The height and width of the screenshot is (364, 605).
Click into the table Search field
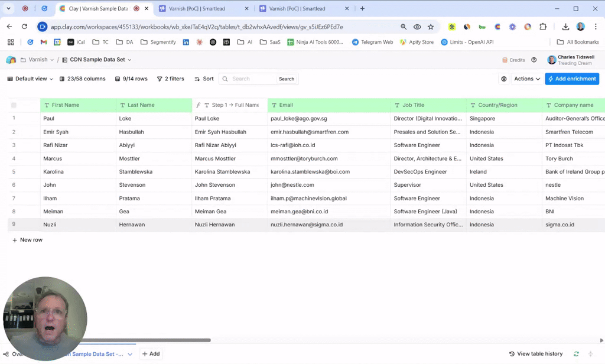(x=253, y=79)
